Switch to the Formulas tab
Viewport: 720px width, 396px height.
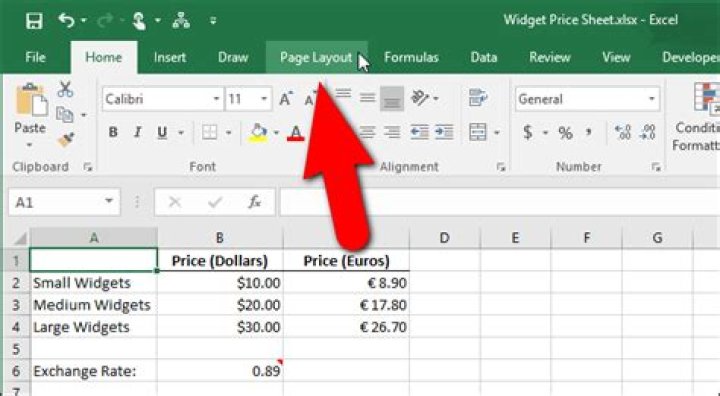[411, 57]
